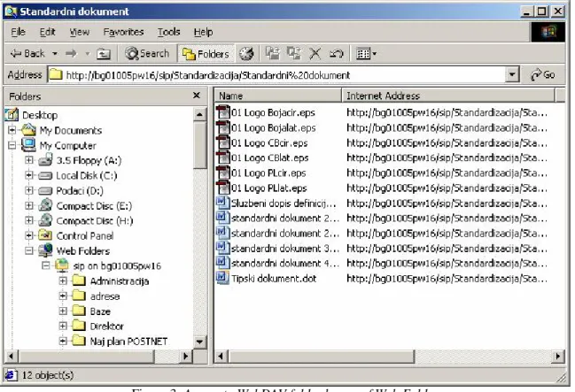
Task: Toggle the Folders pane button
Action: tap(206, 54)
